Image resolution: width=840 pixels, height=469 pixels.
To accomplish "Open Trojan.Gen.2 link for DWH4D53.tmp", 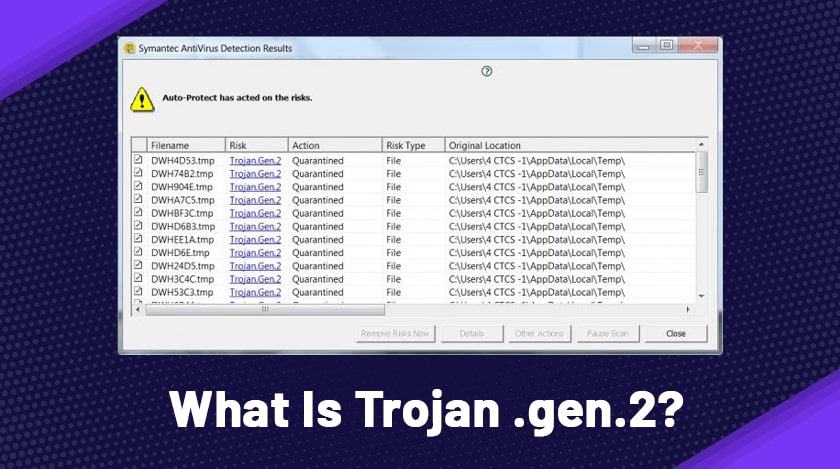I will pos(255,160).
